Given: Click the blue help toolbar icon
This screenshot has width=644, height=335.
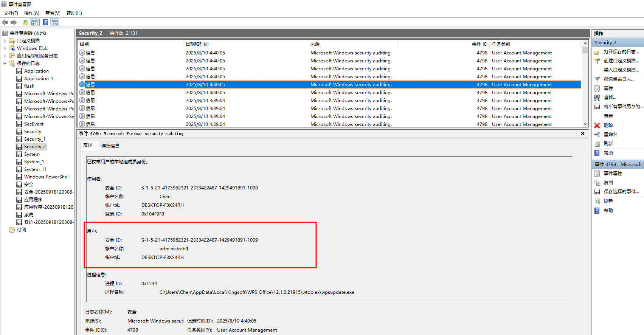Looking at the screenshot, I should pos(45,22).
